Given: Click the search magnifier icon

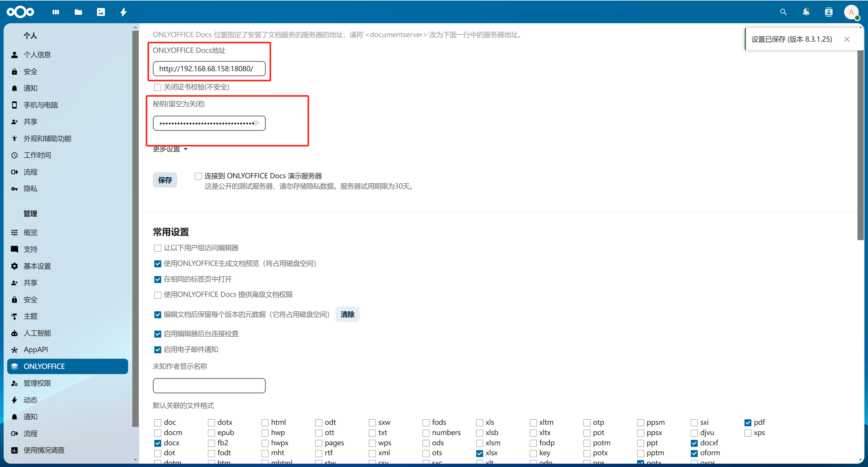Looking at the screenshot, I should click(783, 12).
